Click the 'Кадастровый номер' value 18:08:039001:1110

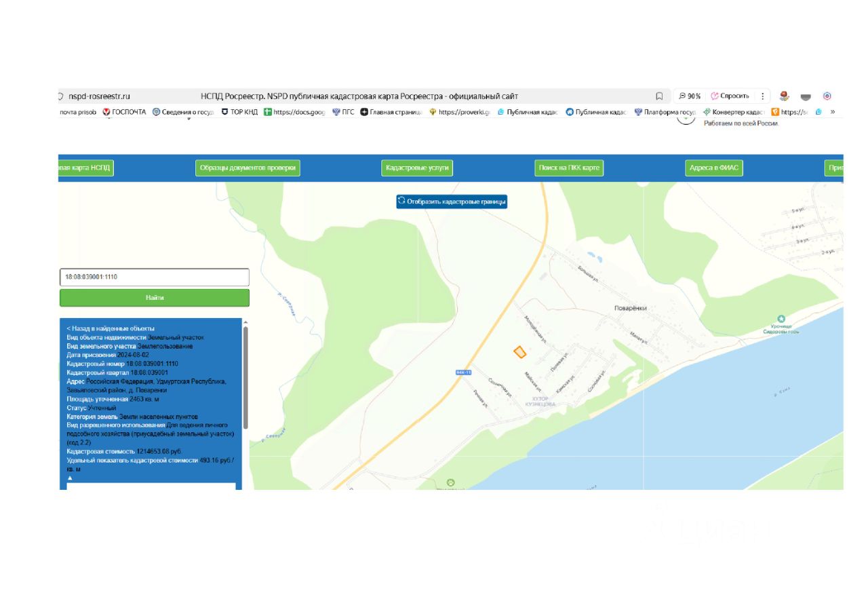tap(153, 364)
